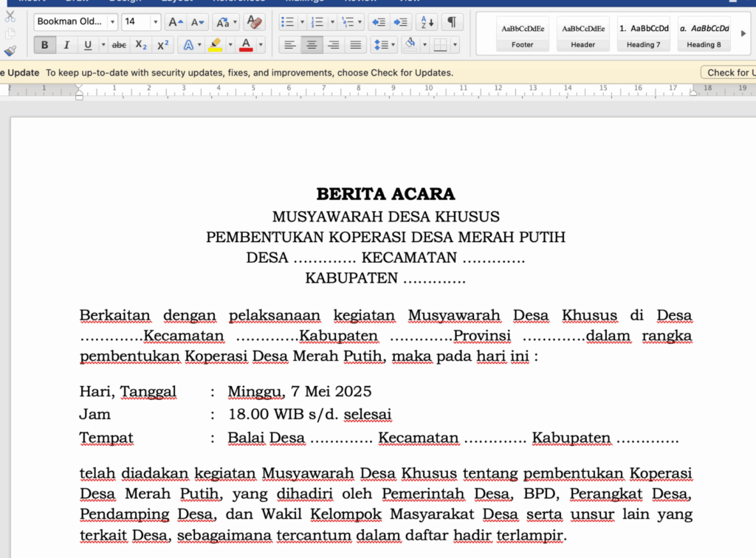Screen dimensions: 756x558
Task: Click the Clear All Formatting eraser icon
Action: coord(253,22)
